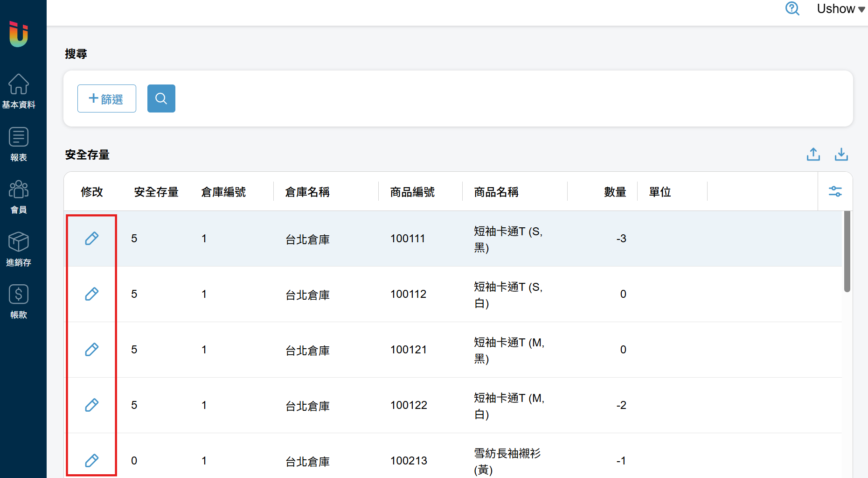
Task: Open the 報表 reports section
Action: point(19,144)
